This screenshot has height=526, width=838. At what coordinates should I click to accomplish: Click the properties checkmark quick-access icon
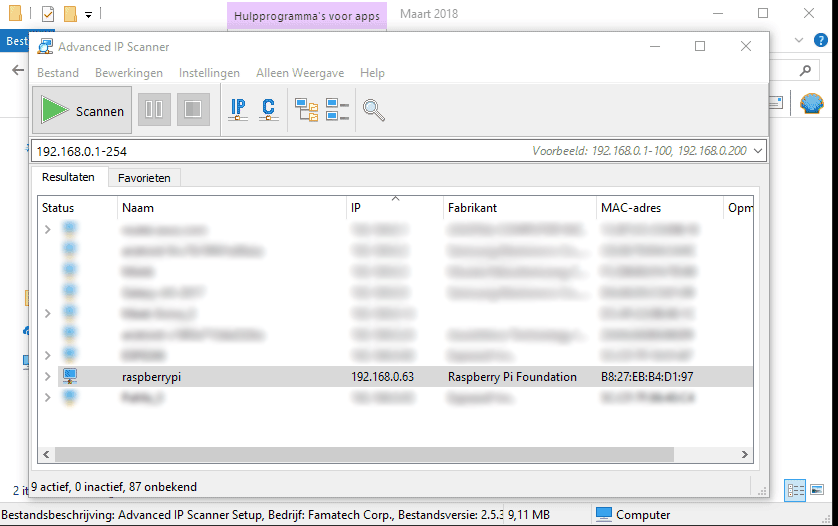click(48, 13)
